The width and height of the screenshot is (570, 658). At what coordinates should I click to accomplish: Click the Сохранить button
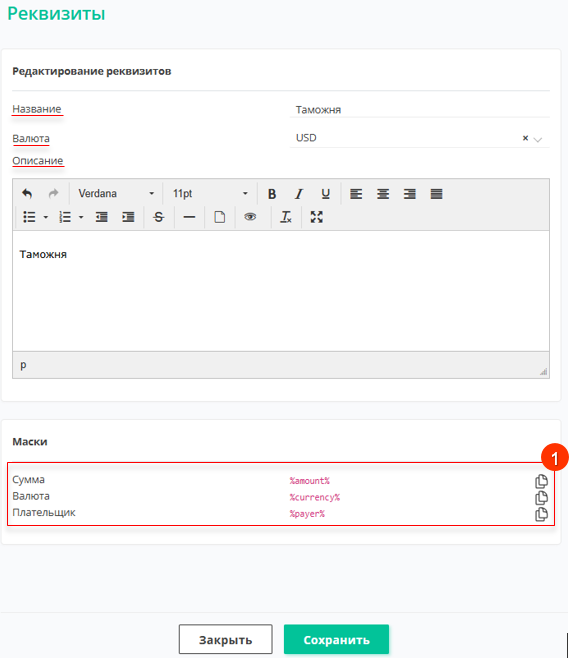pyautogui.click(x=336, y=639)
